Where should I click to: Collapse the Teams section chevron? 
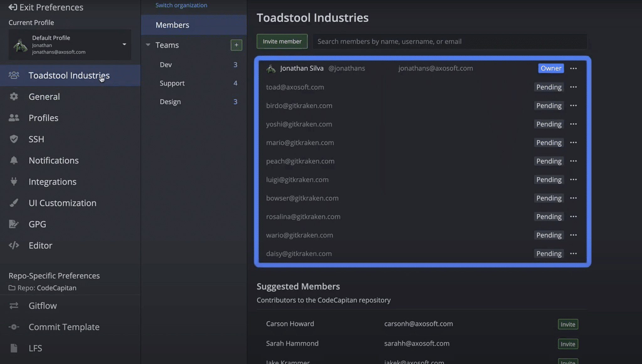[148, 45]
